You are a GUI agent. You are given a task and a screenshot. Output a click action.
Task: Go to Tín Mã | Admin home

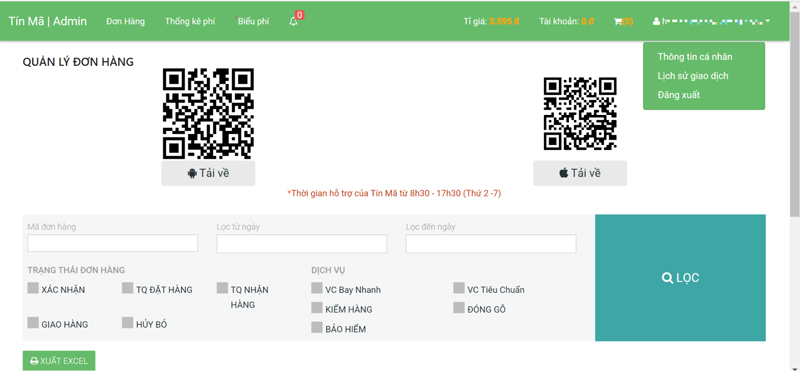click(x=47, y=21)
